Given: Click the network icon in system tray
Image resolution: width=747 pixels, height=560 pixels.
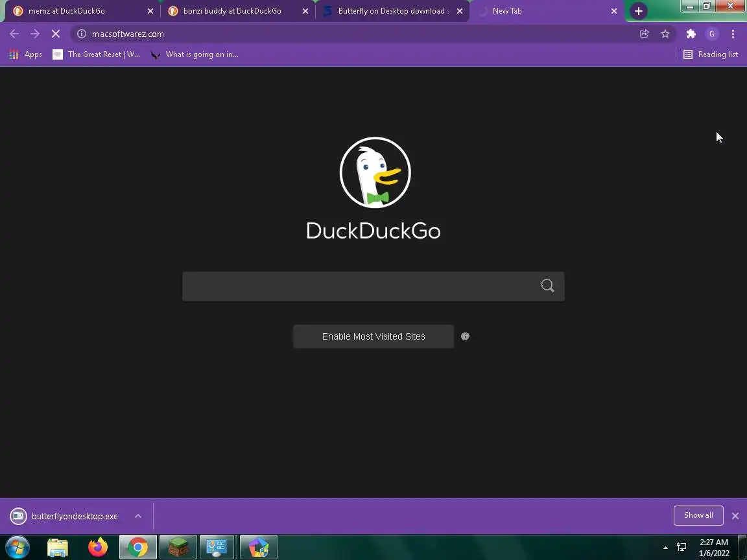Looking at the screenshot, I should coord(682,547).
